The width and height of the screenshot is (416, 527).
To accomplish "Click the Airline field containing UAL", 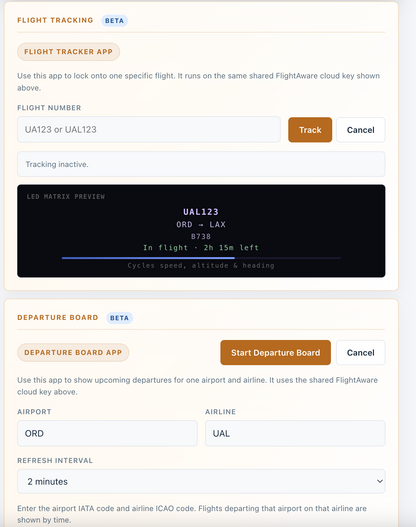I will (295, 433).
